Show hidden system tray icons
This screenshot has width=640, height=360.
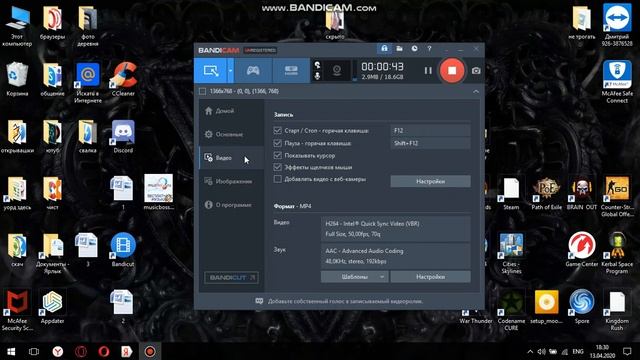(x=530, y=351)
